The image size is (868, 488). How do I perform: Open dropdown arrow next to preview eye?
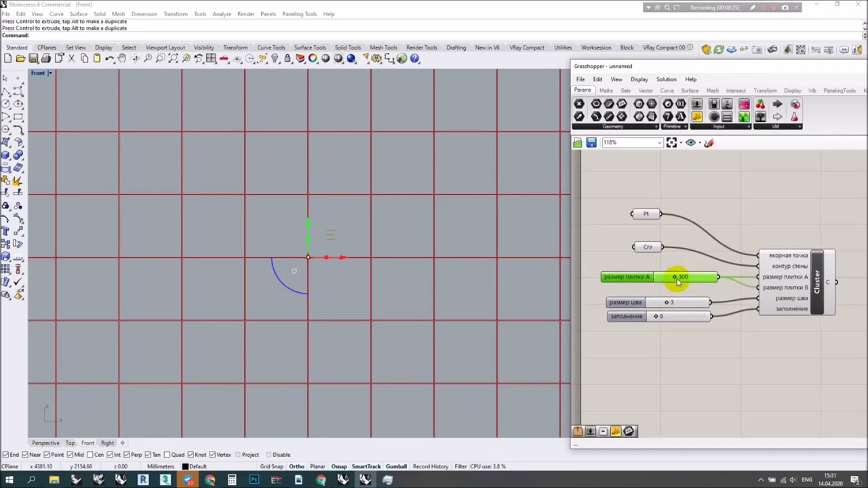[x=700, y=142]
